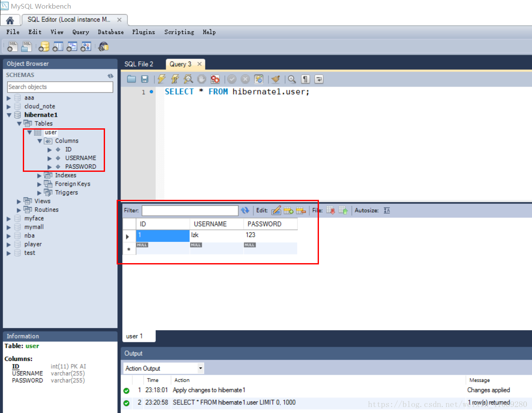Viewport: 532px width, 413px height.
Task: Beautify query with broom icon
Action: (275, 79)
